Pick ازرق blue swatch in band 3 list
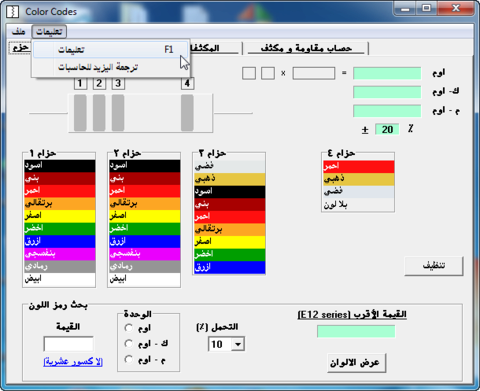 [x=230, y=267]
